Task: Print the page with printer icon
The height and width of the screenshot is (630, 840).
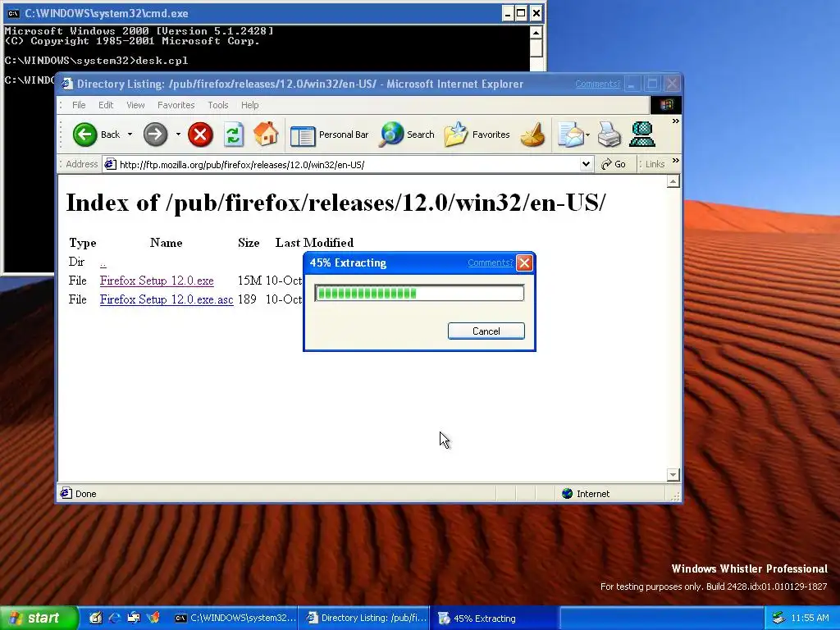Action: tap(609, 135)
